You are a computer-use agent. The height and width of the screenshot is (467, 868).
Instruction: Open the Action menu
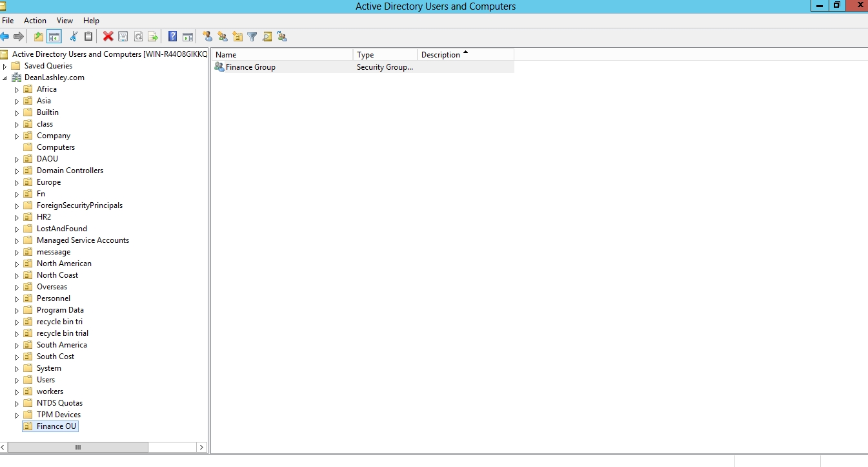(35, 21)
